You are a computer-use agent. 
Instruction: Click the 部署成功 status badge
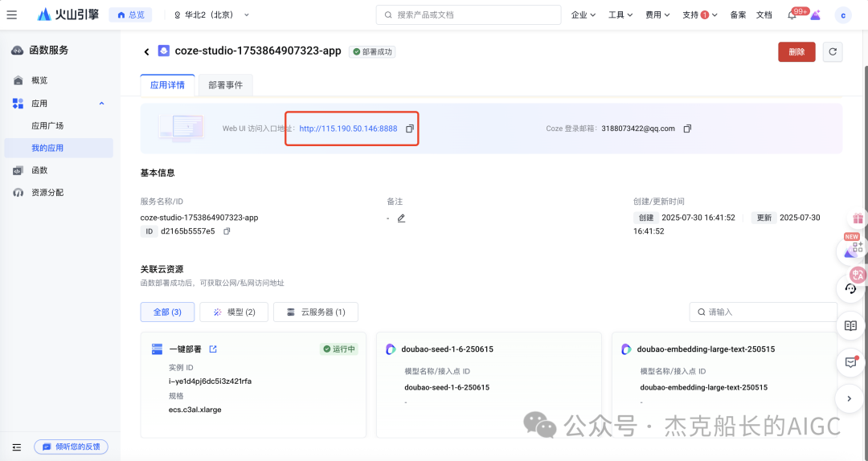click(x=372, y=51)
